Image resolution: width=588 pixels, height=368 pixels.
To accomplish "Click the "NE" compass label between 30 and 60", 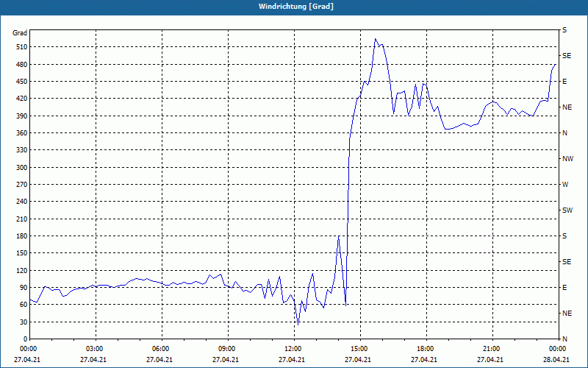I will 567,314.
